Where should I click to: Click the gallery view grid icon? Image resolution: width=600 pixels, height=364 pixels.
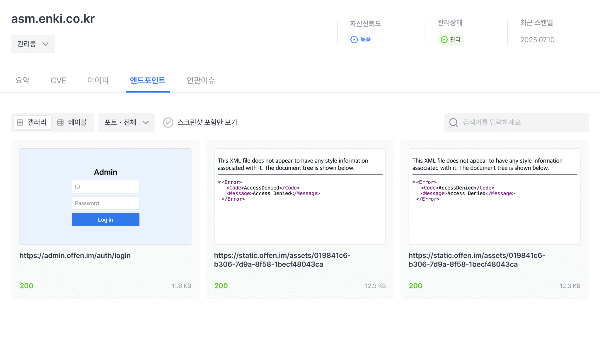pyautogui.click(x=20, y=122)
